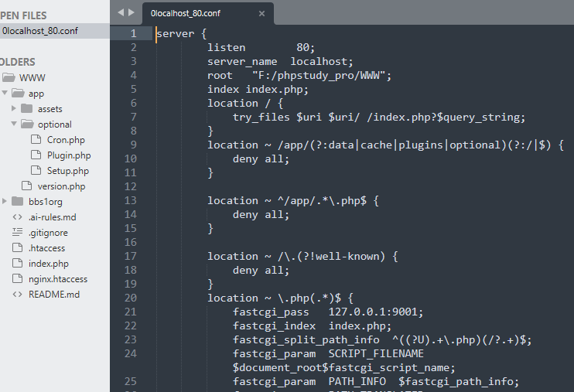
Task: Open Plugin.php file
Action: pyautogui.click(x=69, y=155)
